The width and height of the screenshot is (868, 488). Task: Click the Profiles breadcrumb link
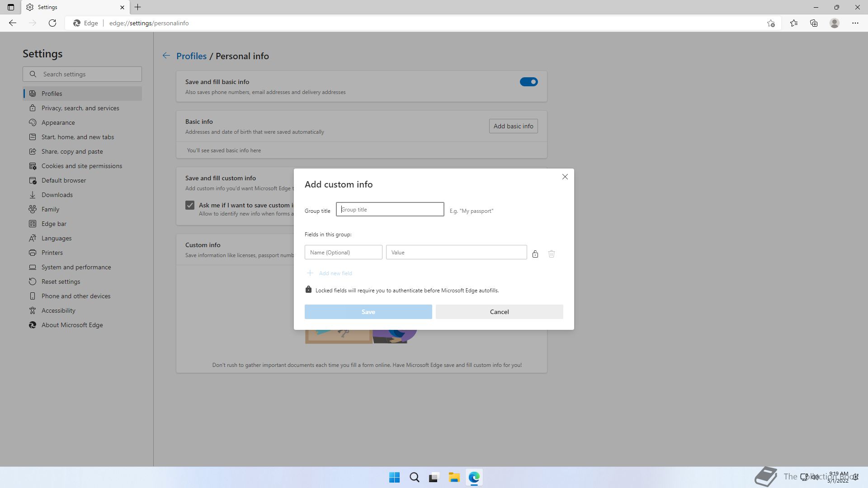(x=191, y=56)
